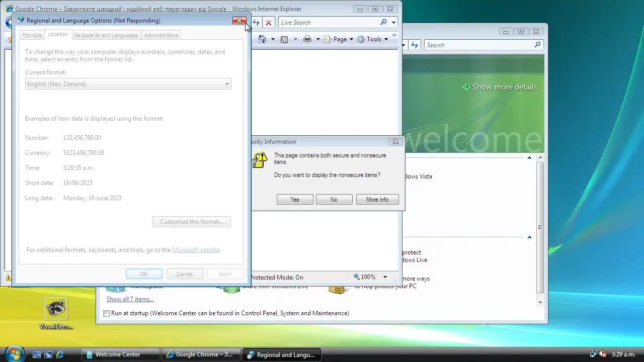Switch to Google Chrome IE taskbar button
The image size is (644, 362).
201,354
